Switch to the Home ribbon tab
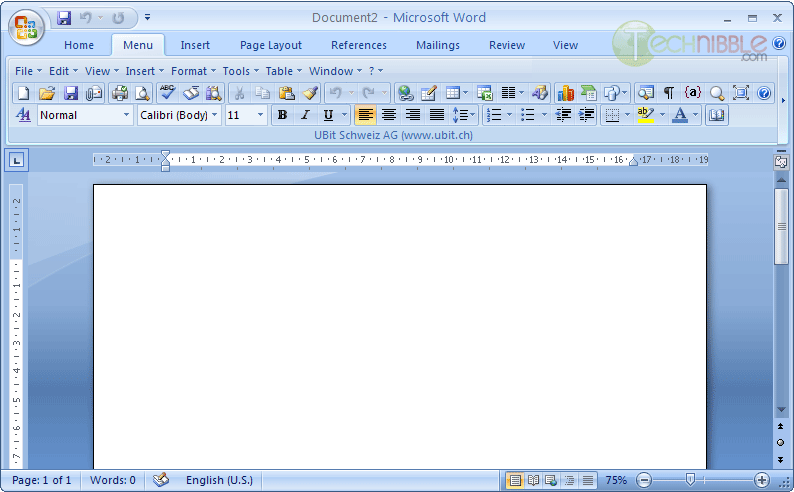The image size is (794, 492). coord(79,45)
